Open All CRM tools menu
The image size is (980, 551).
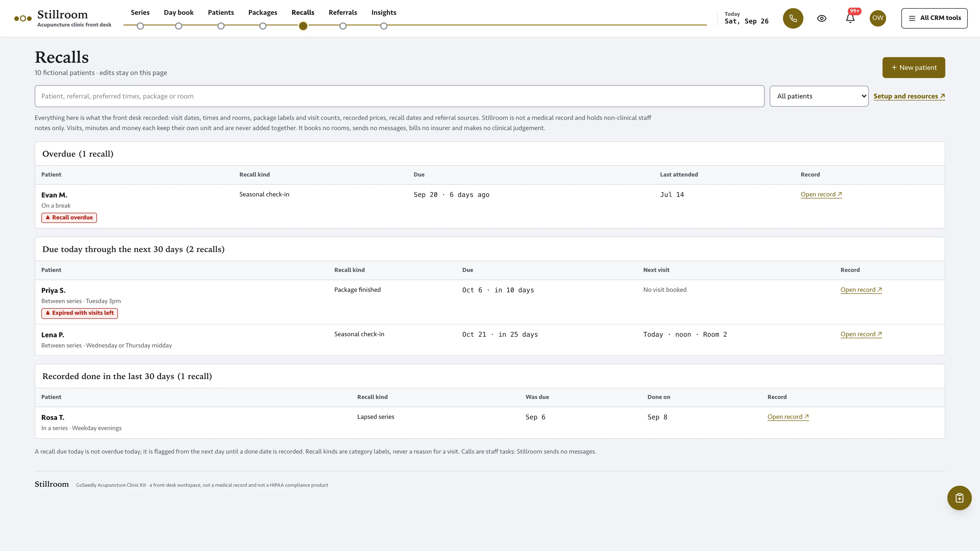point(934,18)
